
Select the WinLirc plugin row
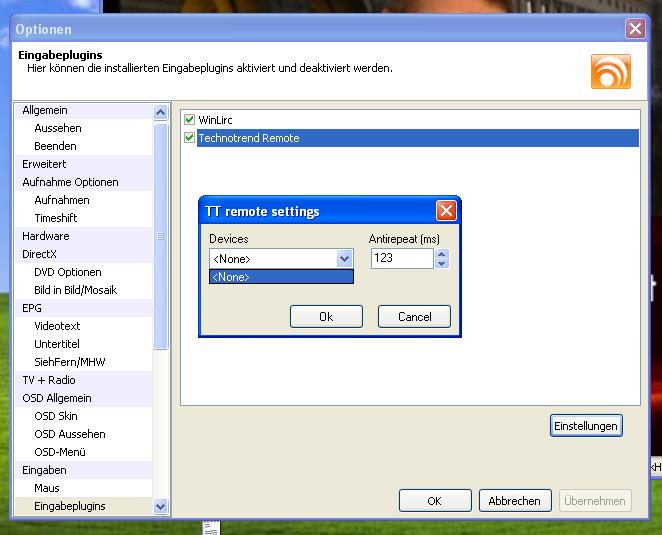coord(418,120)
